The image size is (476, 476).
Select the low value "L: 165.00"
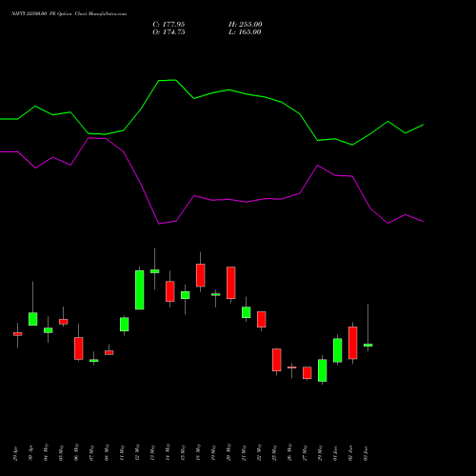point(245,32)
